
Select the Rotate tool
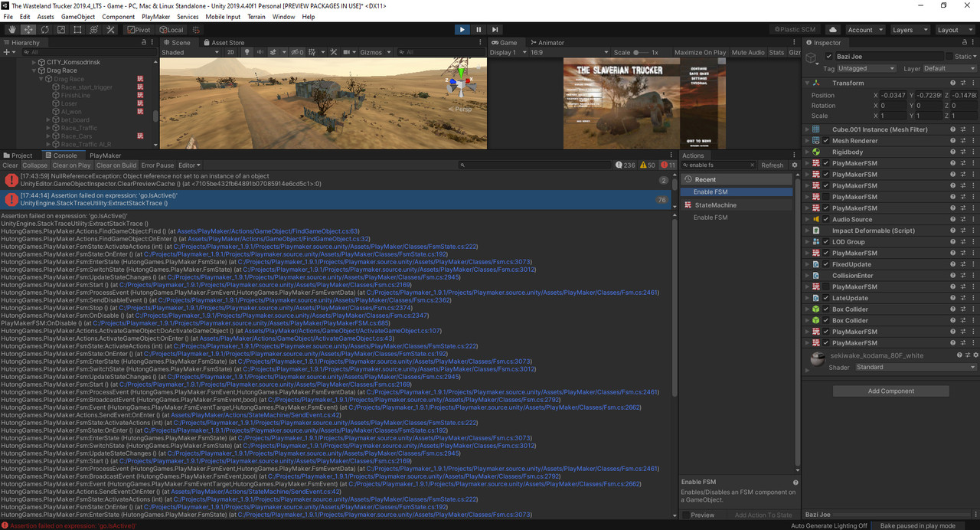(45, 30)
